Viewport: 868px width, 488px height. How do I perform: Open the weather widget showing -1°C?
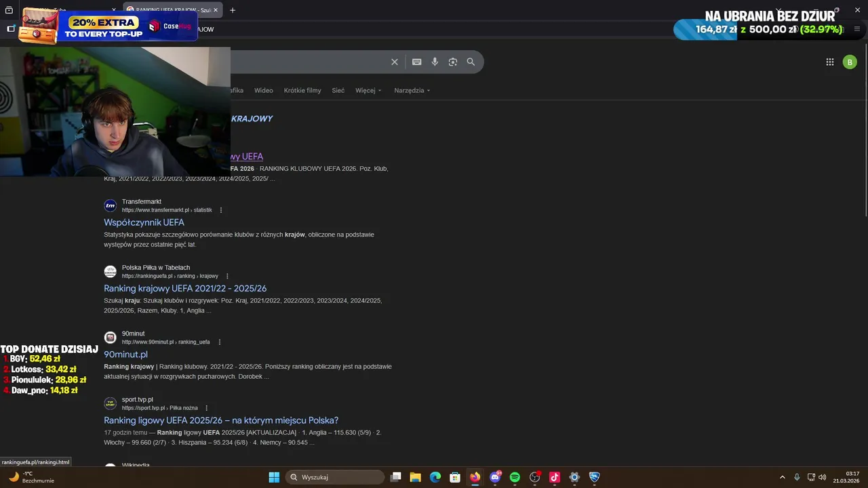[31, 477]
